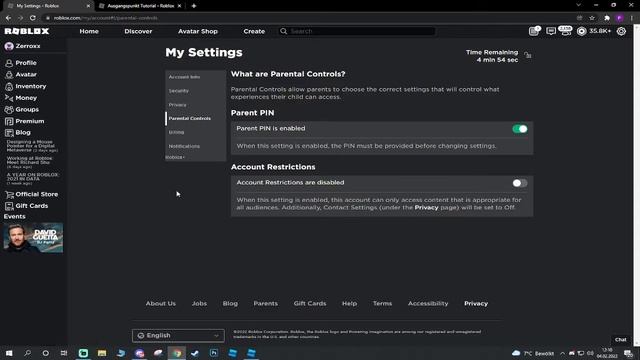Open the Privacy footer link
Viewport: 640px width, 360px height.
tap(476, 304)
